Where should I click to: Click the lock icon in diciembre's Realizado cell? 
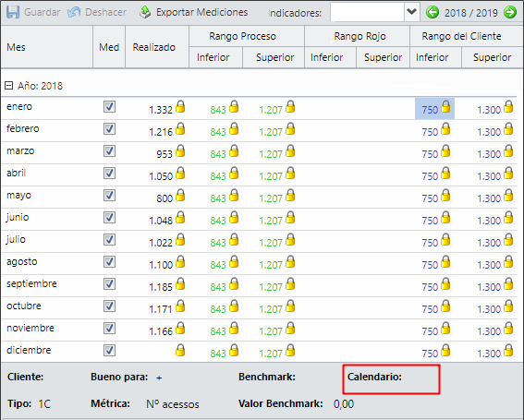click(180, 350)
